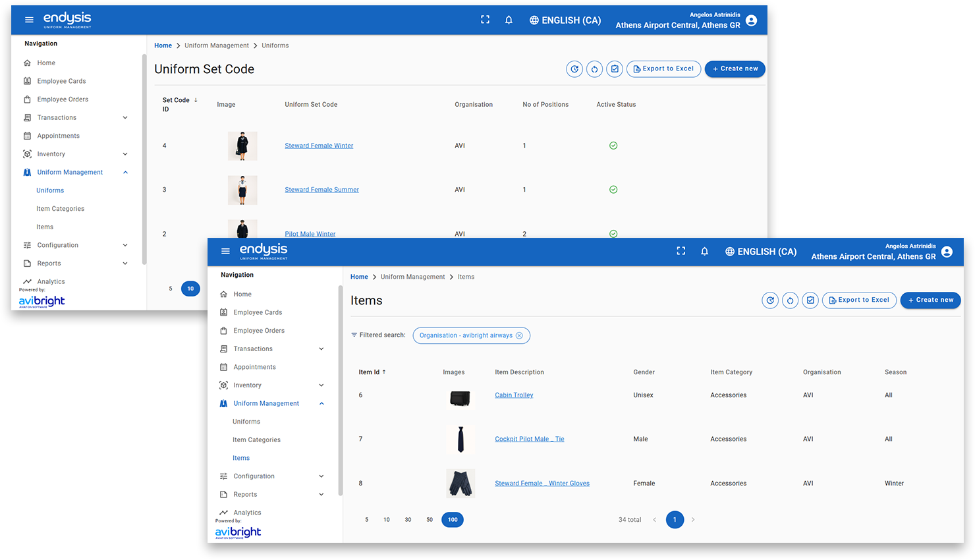Remove the 'Organisation - avibright airways' filter chip
This screenshot has height=560, width=975.
[x=519, y=335]
